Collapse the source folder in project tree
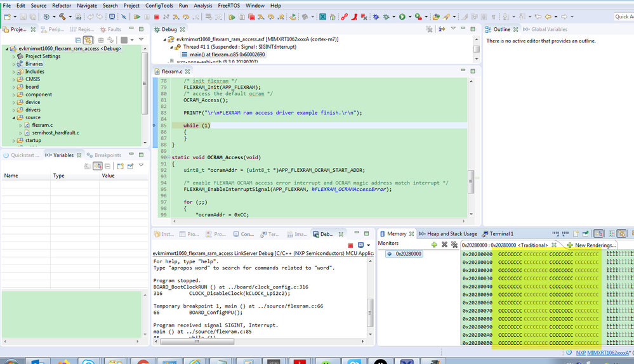Viewport: 634px width, 364px height. pyautogui.click(x=14, y=117)
